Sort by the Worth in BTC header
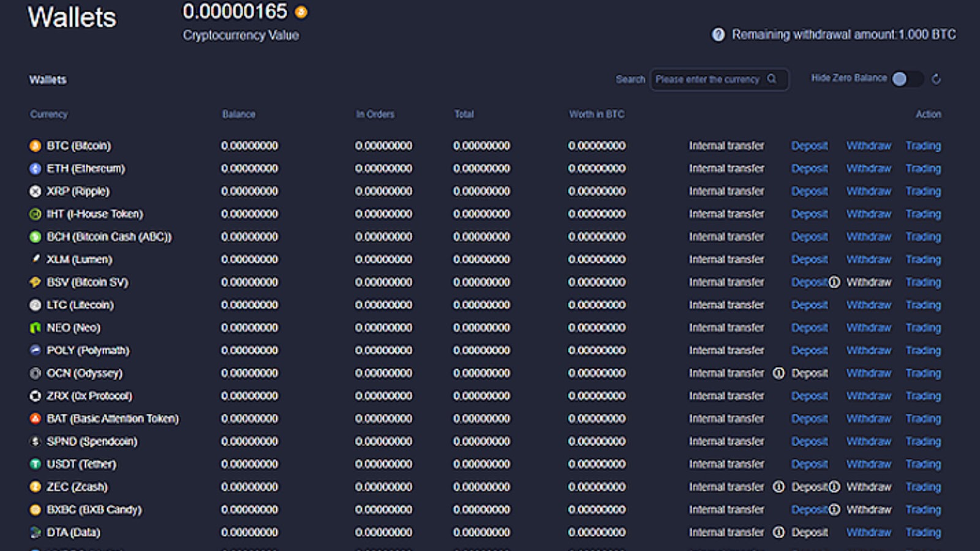The height and width of the screenshot is (551, 980). [597, 114]
